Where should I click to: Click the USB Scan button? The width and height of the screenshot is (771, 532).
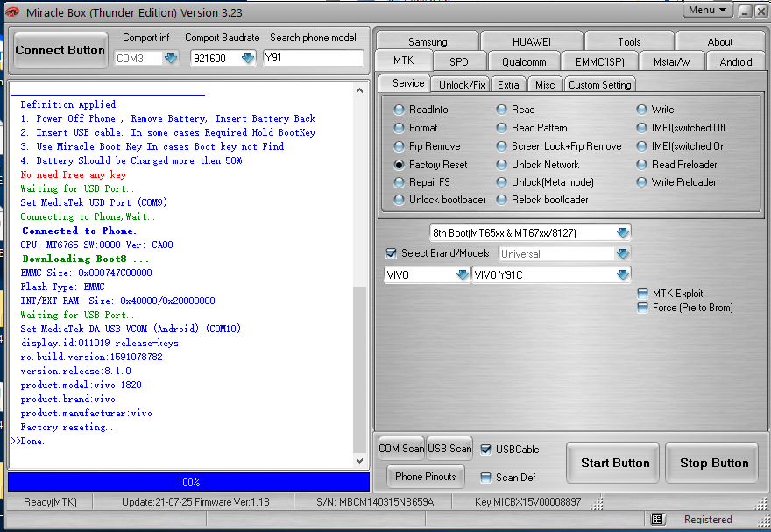tap(449, 449)
